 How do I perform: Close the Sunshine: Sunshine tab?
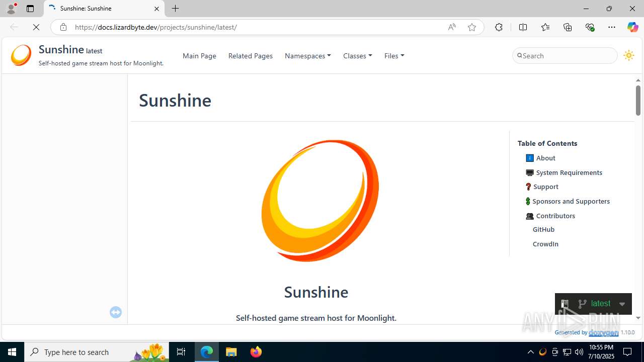(x=156, y=9)
